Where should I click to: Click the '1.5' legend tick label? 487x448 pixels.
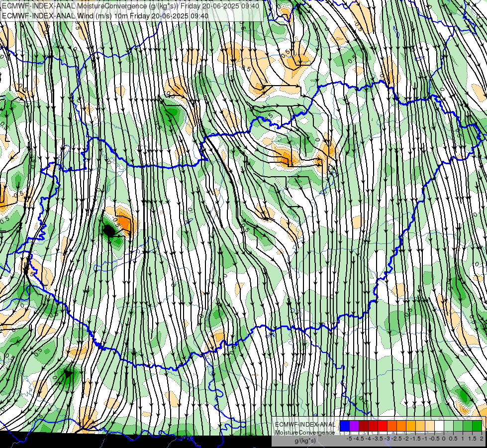point(472,439)
